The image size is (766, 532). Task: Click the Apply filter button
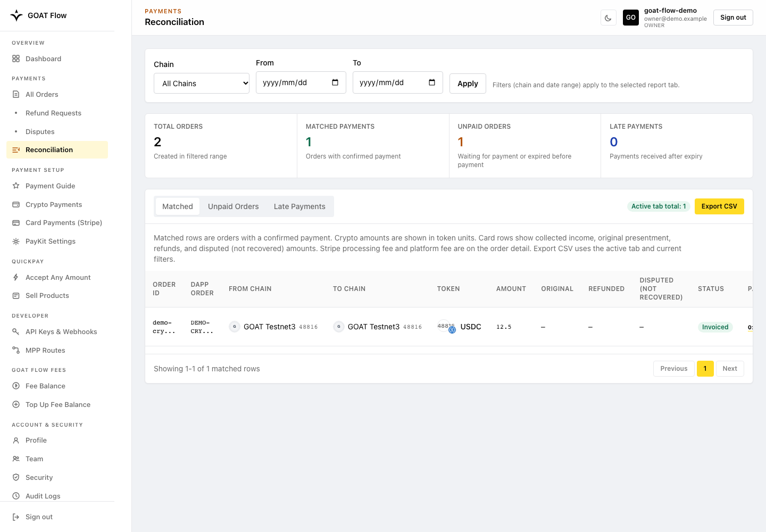(468, 84)
